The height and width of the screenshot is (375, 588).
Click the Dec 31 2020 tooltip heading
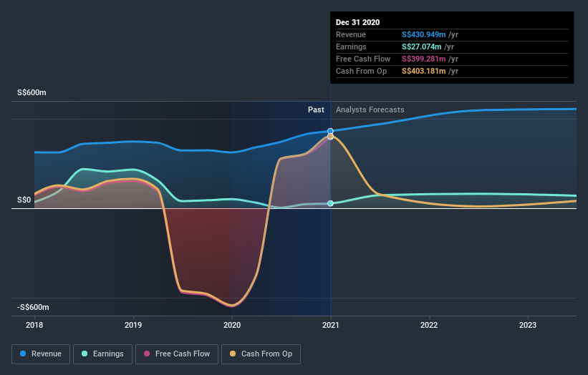358,22
